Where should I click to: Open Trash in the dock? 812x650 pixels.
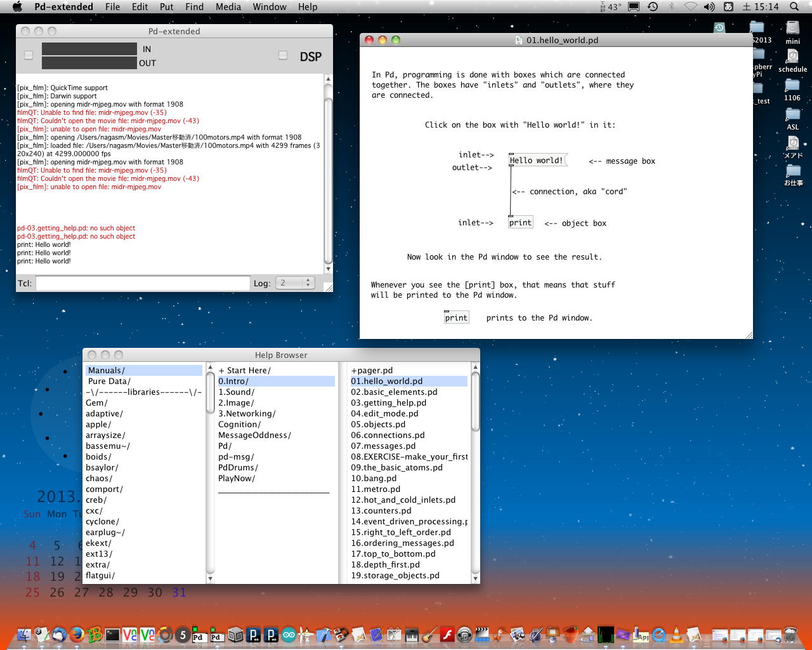click(x=790, y=634)
